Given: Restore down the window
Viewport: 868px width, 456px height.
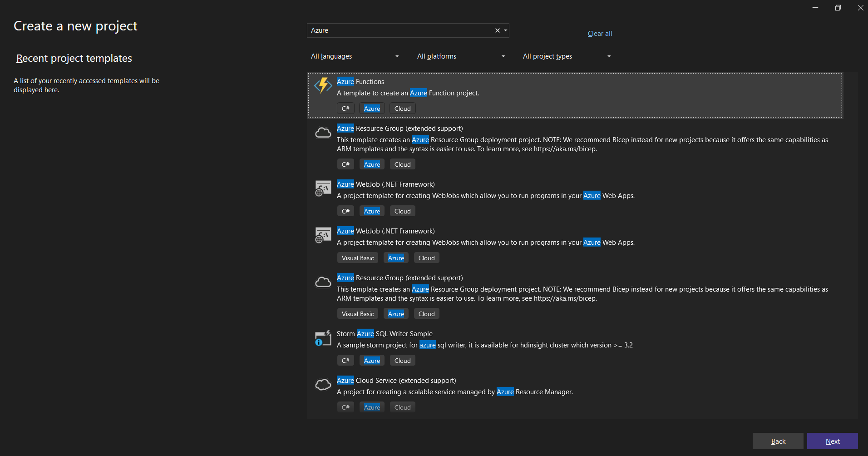Looking at the screenshot, I should coord(838,8).
